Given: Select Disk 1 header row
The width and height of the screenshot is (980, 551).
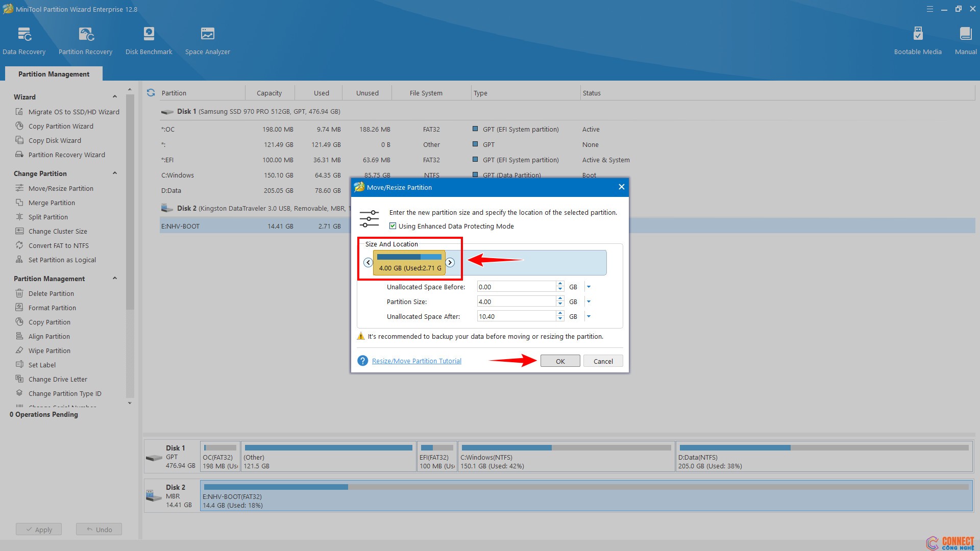Looking at the screenshot, I should [x=567, y=111].
